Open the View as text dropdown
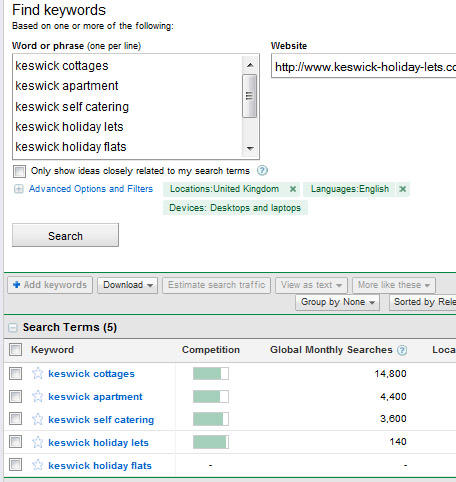The width and height of the screenshot is (456, 482). click(311, 285)
